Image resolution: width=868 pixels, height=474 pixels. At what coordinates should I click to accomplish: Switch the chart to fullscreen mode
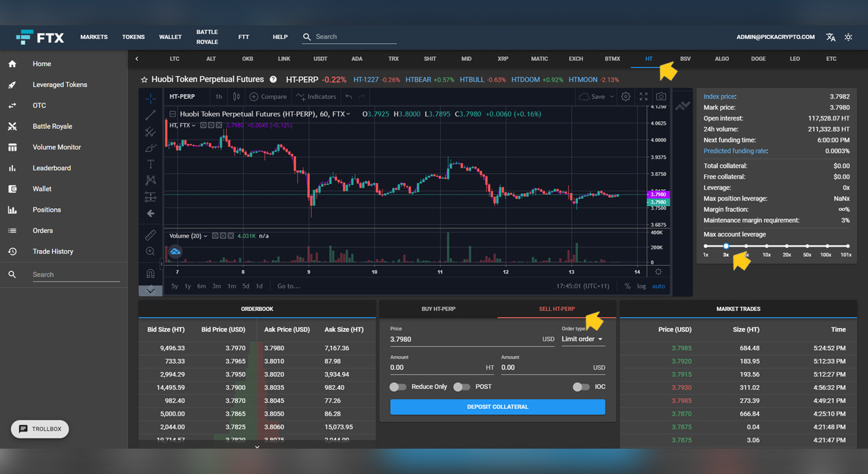coord(643,97)
